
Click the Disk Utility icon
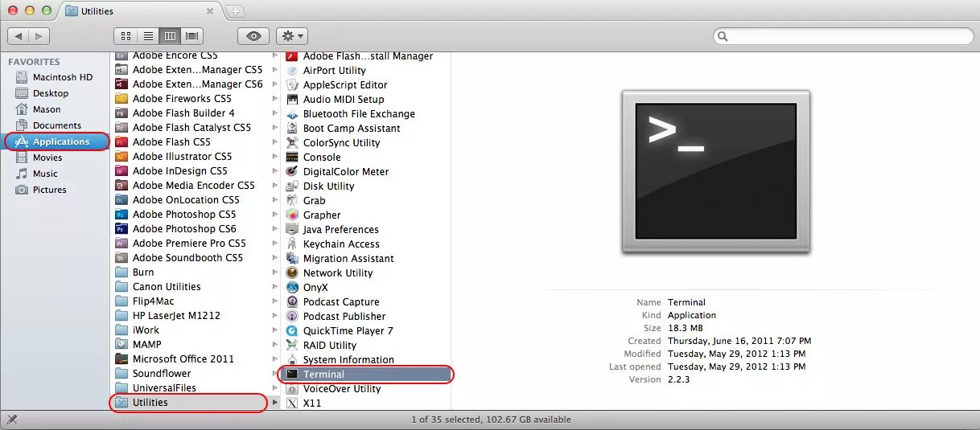293,186
